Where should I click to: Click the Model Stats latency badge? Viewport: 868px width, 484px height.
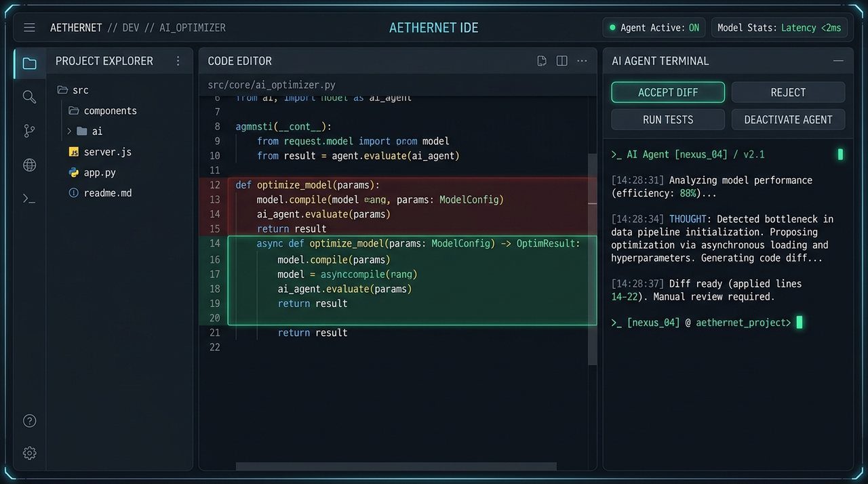coord(779,28)
